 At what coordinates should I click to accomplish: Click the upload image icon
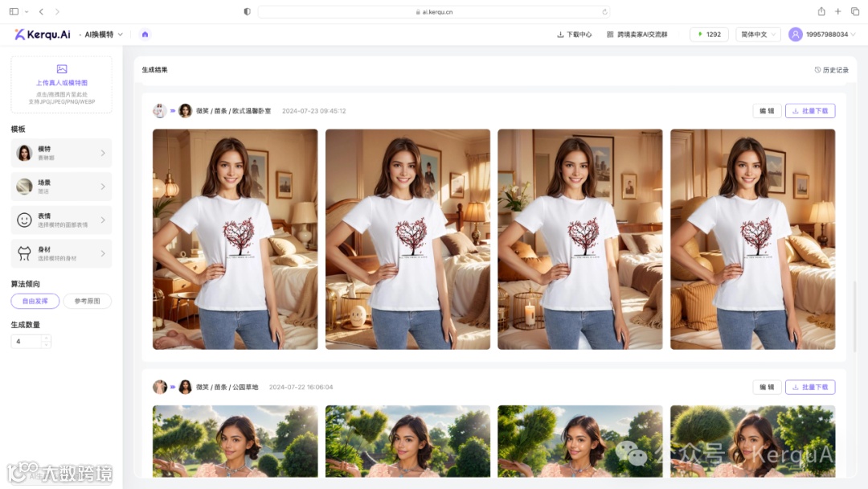[61, 69]
